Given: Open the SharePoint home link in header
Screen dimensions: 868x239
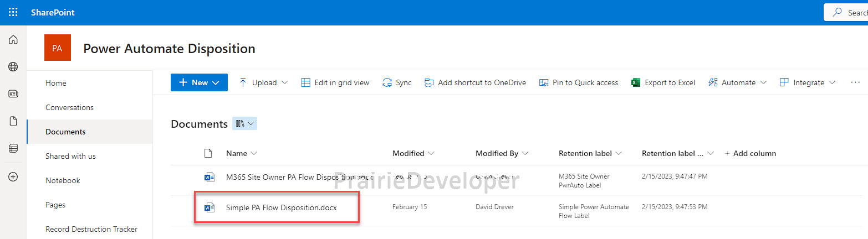Looking at the screenshot, I should (53, 12).
